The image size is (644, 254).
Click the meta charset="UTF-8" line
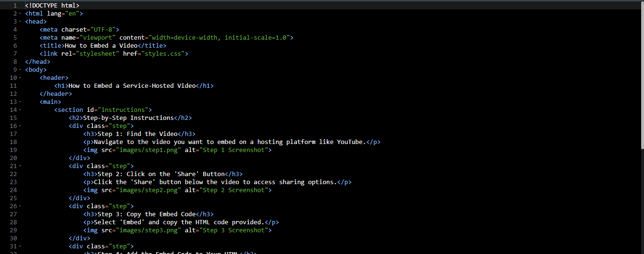[80, 30]
